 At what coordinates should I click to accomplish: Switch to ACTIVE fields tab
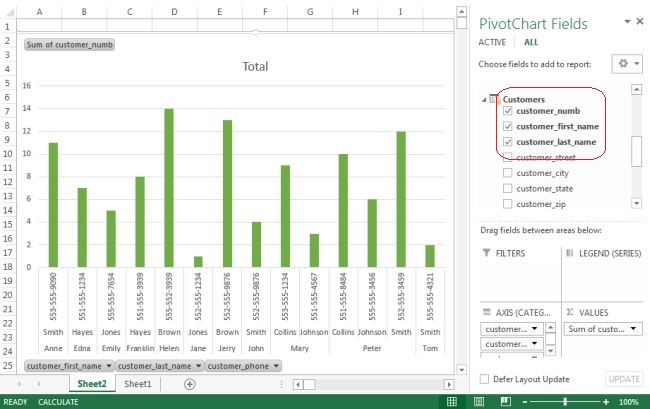[492, 42]
